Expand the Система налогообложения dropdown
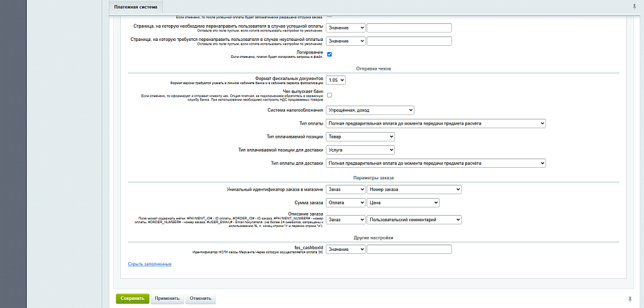 point(370,110)
